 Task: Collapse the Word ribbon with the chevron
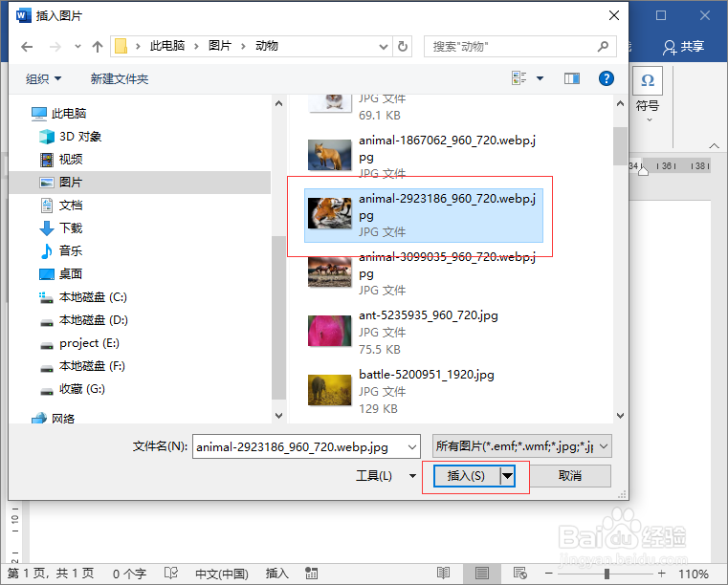click(x=714, y=145)
